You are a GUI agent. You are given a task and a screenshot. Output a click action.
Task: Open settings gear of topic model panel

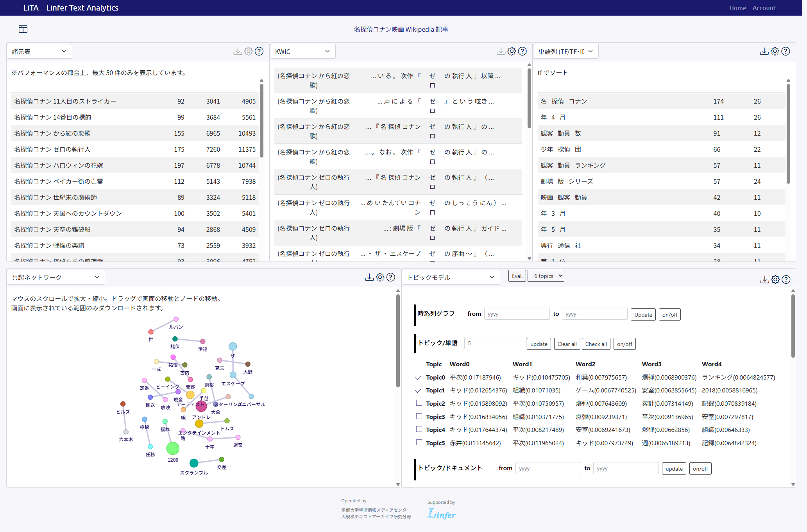tap(775, 279)
